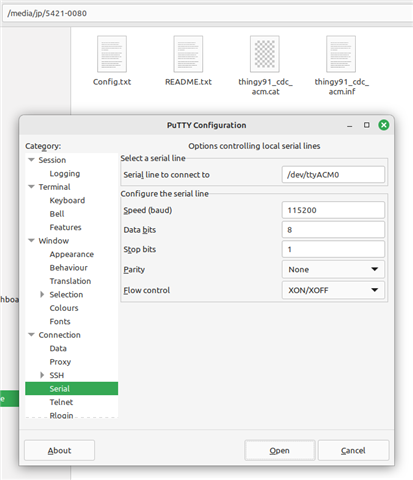This screenshot has width=413, height=480.
Task: Click the Speed (baud) 115200 field
Action: pyautogui.click(x=333, y=210)
